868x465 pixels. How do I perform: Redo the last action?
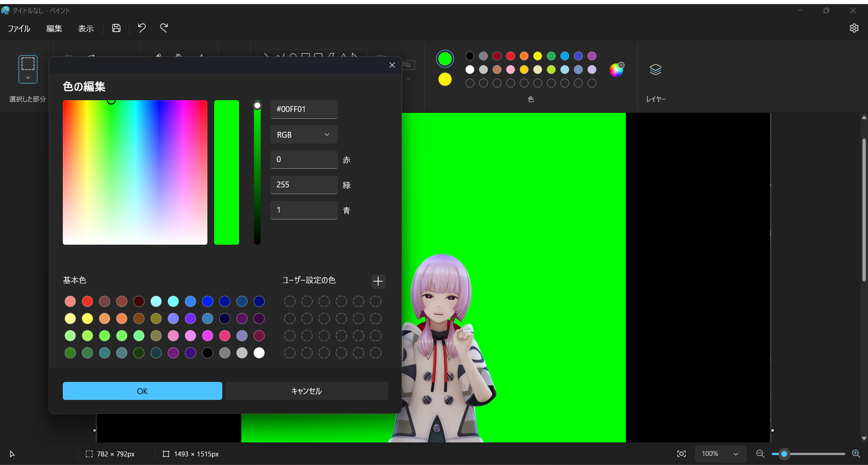coord(164,28)
